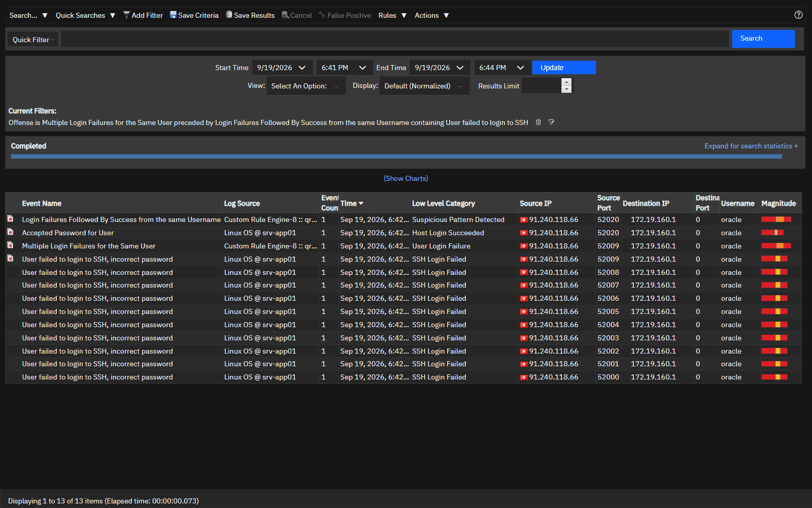The height and width of the screenshot is (508, 812).
Task: Open the Rules menu
Action: click(392, 15)
